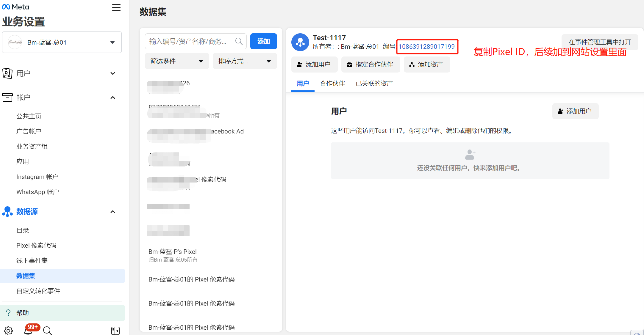Screen dimensions: 644x335
Task: Open WhatsApp 帐户 in sidebar
Action: coord(37,192)
